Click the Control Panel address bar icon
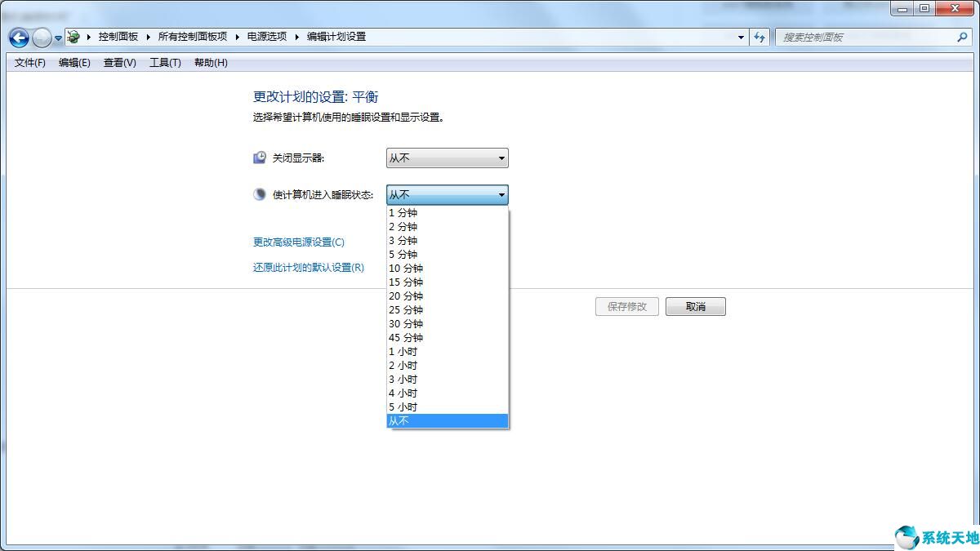This screenshot has width=980, height=551. (73, 37)
